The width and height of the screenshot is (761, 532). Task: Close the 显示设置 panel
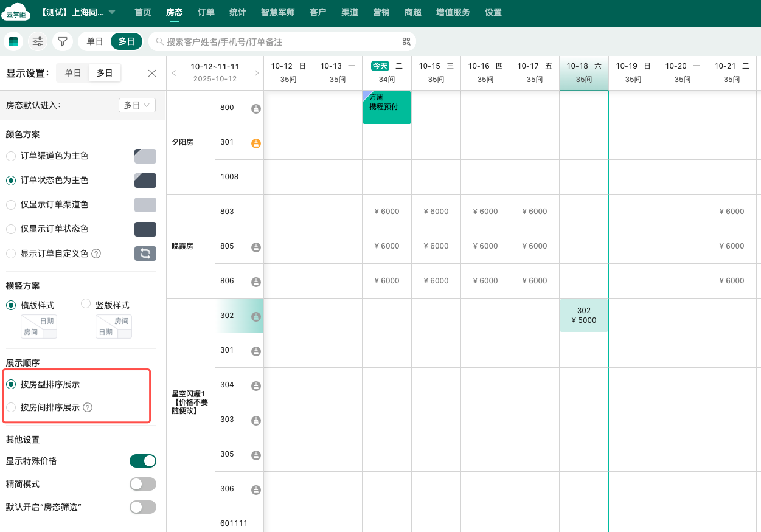pos(152,74)
